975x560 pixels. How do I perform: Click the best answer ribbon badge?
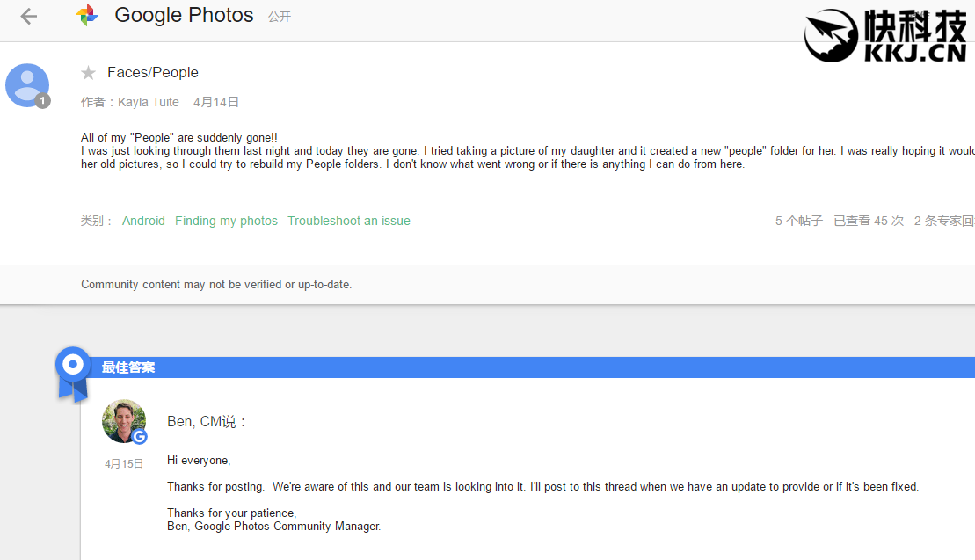[x=73, y=372]
